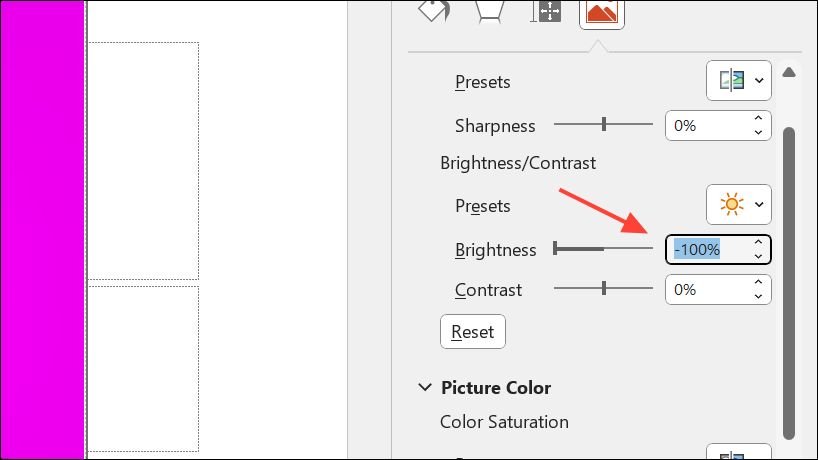This screenshot has width=818, height=460.
Task: Click the panel scrollbar up arrow
Action: point(789,72)
